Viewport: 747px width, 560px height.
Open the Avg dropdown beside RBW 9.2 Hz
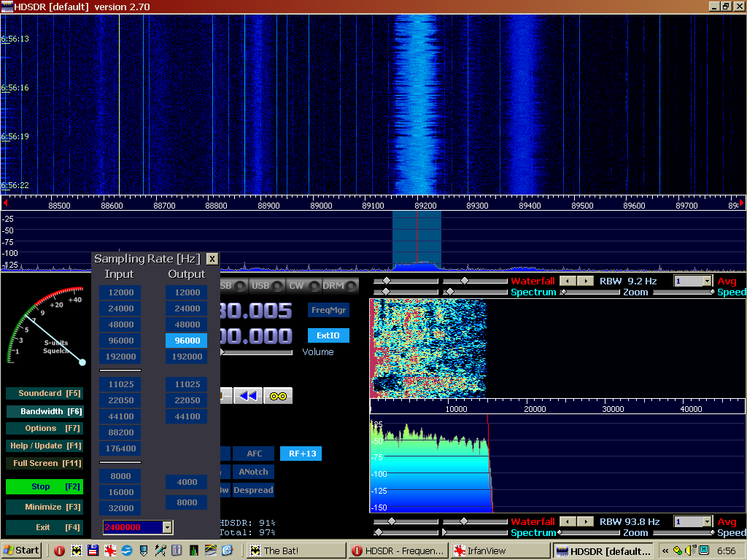(x=708, y=281)
